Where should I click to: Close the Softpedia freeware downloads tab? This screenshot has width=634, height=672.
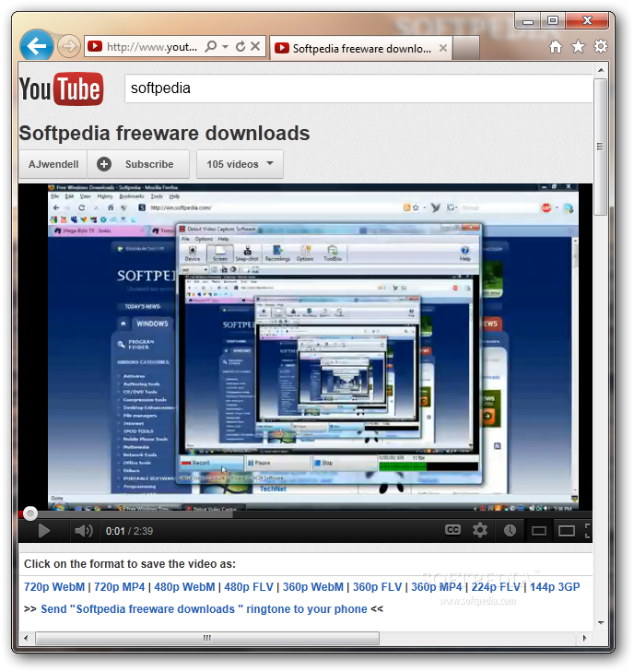pos(443,48)
